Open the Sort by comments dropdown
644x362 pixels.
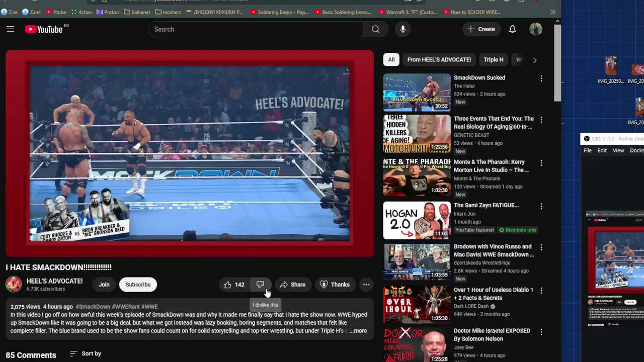pos(86,353)
